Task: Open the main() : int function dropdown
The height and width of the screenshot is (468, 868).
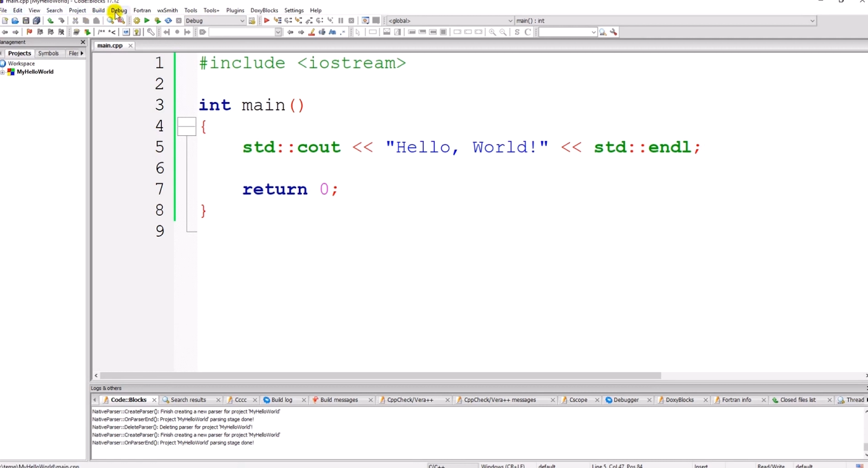Action: tap(665, 21)
